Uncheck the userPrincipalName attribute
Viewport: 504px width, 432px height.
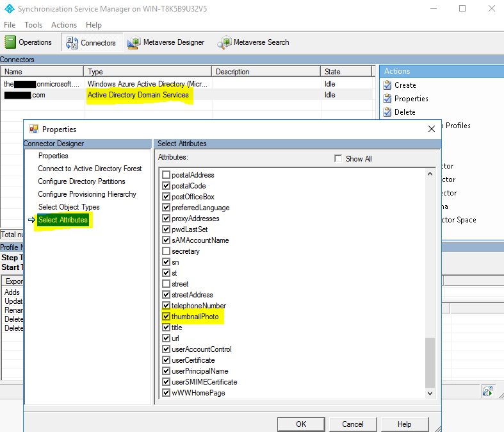(166, 371)
